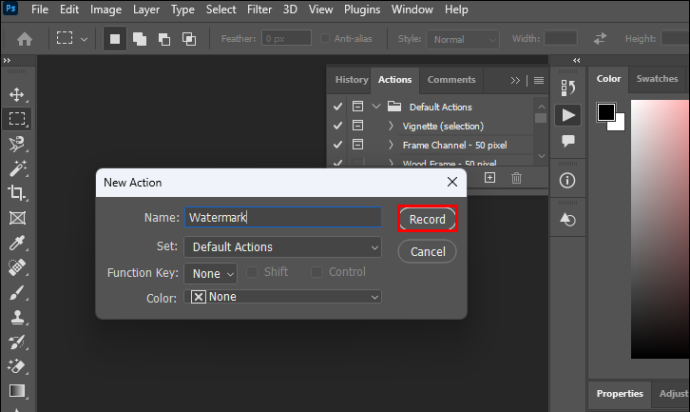
Task: Open the Actions panel play button icon
Action: (x=568, y=115)
